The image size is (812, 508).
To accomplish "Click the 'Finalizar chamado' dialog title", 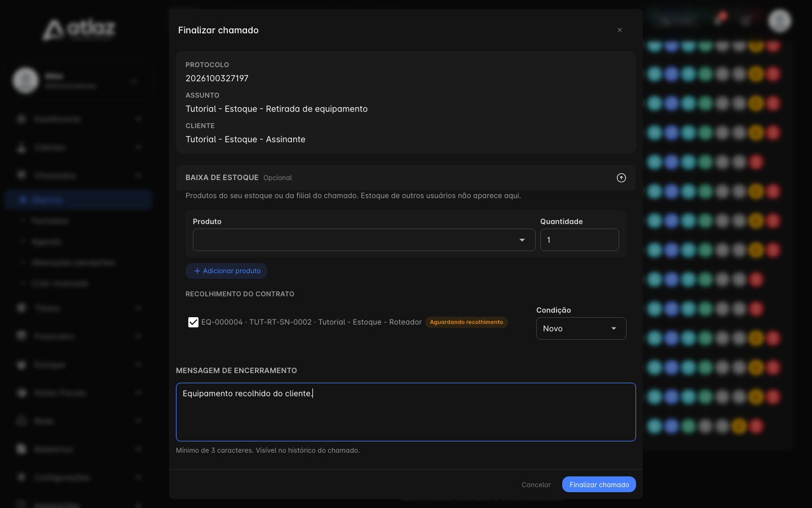I will (218, 30).
